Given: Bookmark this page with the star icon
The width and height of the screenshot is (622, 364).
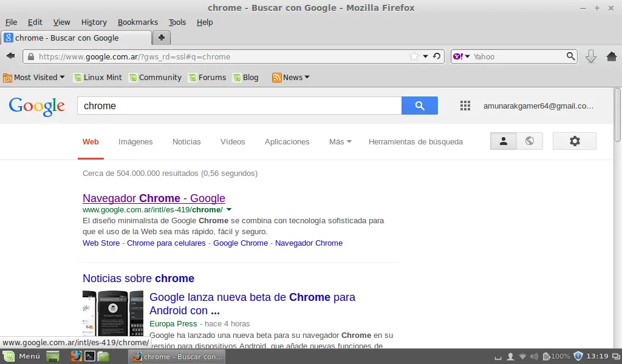Looking at the screenshot, I should coord(414,56).
